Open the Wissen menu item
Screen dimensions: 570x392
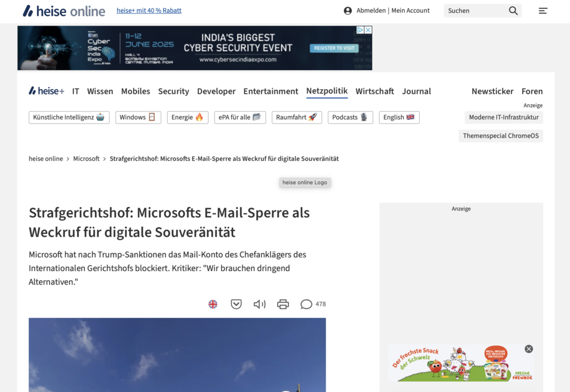[x=100, y=91]
